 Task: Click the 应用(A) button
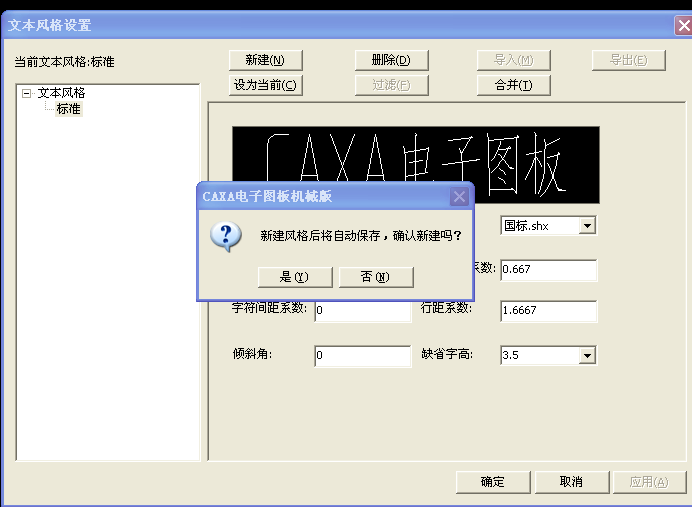pyautogui.click(x=649, y=482)
